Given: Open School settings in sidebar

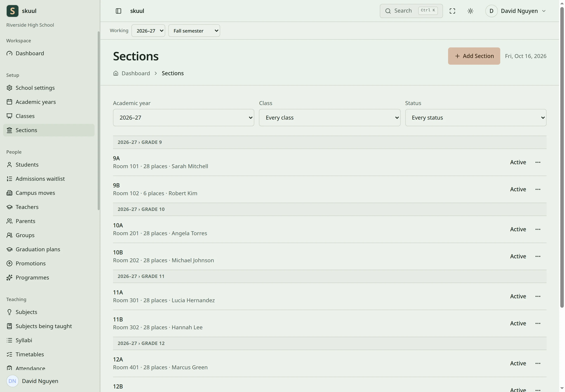Looking at the screenshot, I should click(49, 88).
